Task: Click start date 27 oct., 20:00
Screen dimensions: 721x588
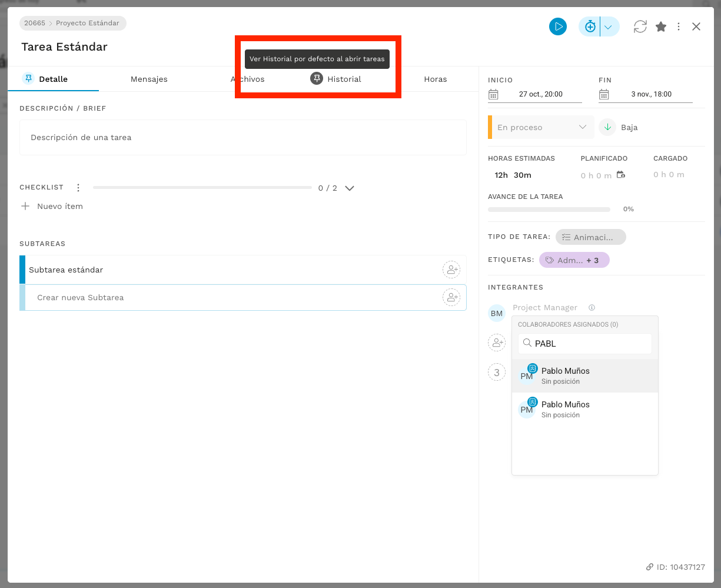Action: point(541,94)
